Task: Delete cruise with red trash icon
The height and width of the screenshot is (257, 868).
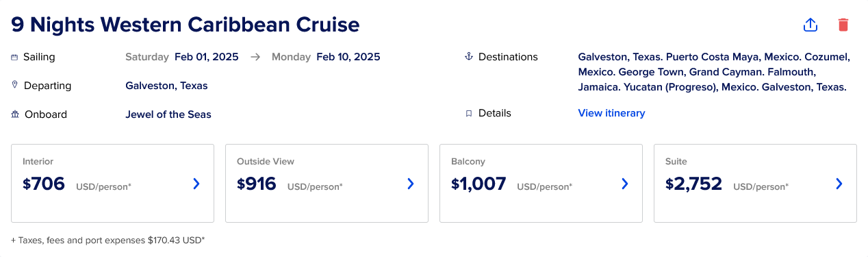Action: click(x=843, y=25)
